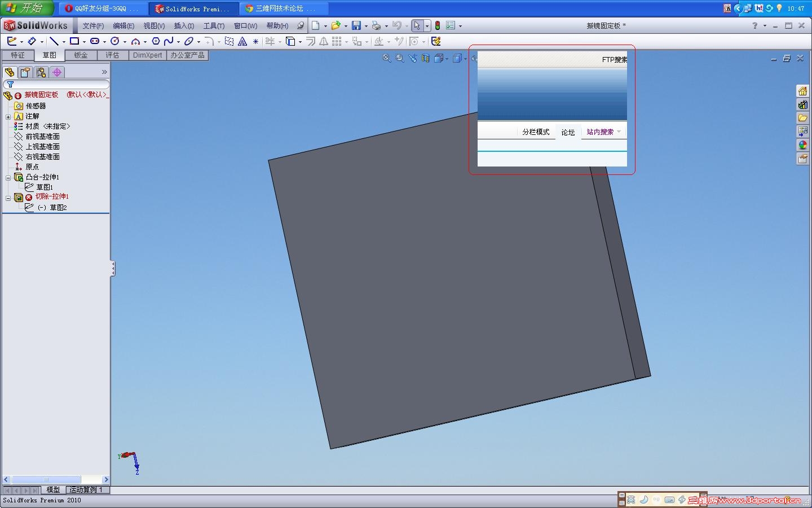Select the 前视基准面 plane in the tree

point(42,137)
